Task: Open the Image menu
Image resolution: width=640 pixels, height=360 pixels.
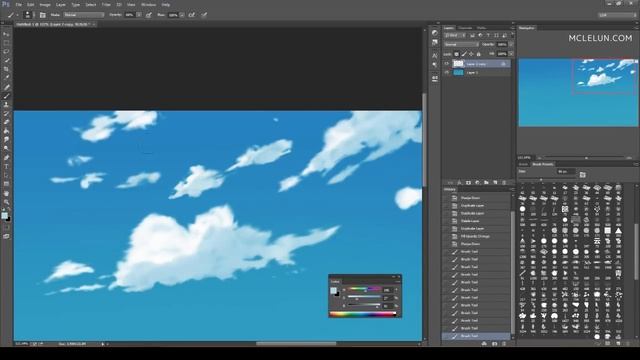Action: pos(45,4)
